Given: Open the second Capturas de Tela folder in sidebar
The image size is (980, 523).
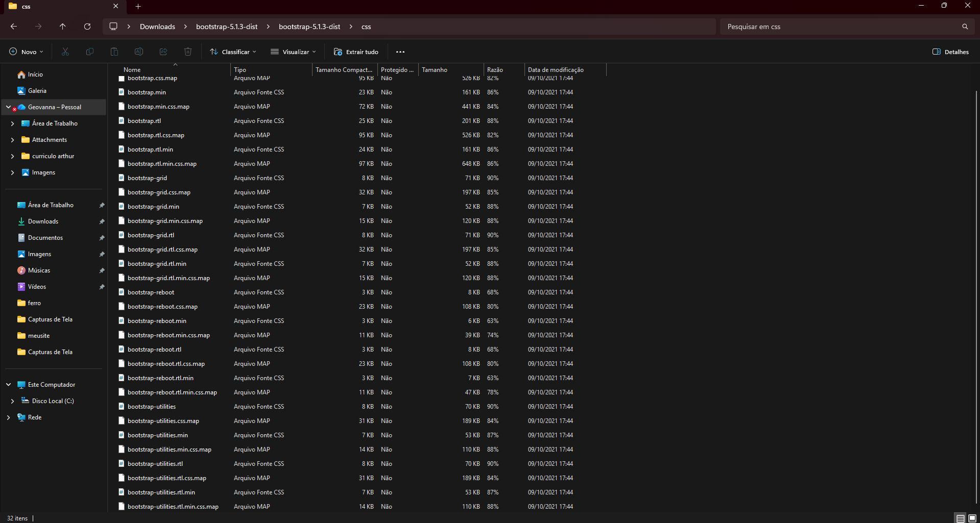Looking at the screenshot, I should (x=50, y=352).
